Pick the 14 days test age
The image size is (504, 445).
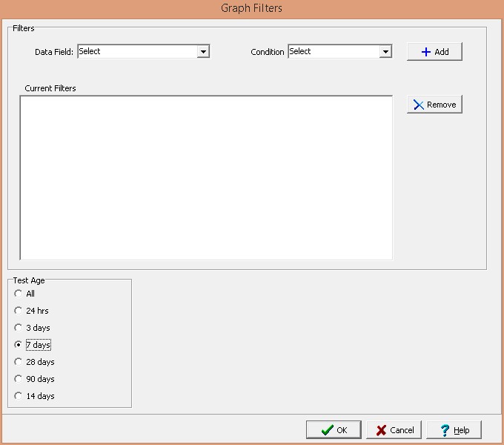[x=19, y=396]
